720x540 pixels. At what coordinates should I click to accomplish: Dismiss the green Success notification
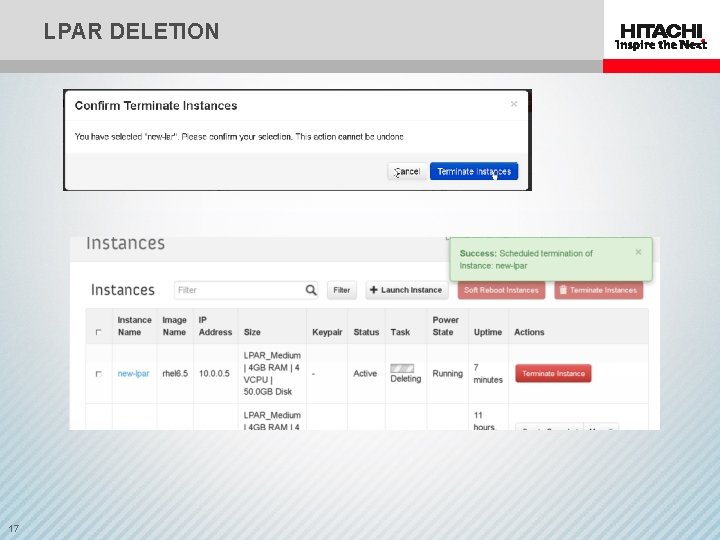(x=638, y=252)
